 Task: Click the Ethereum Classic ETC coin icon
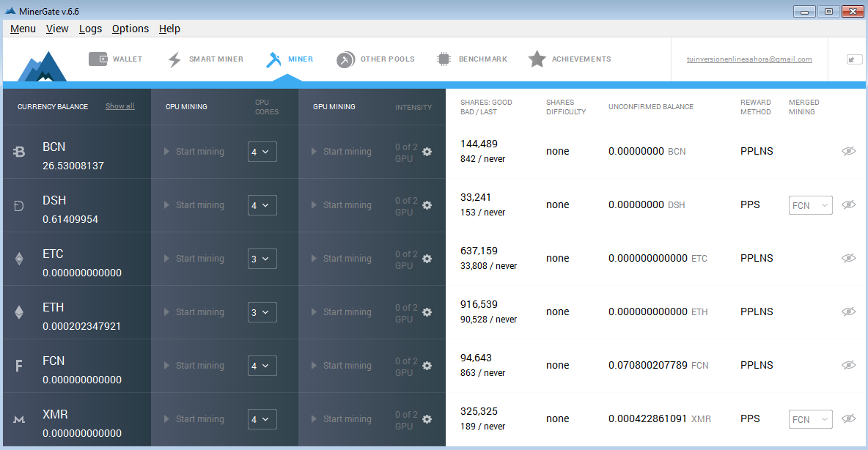point(19,259)
